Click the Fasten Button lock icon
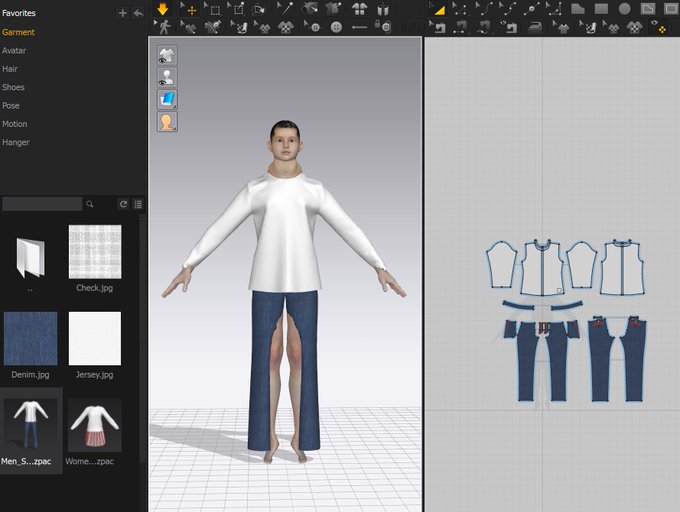 pos(383,27)
